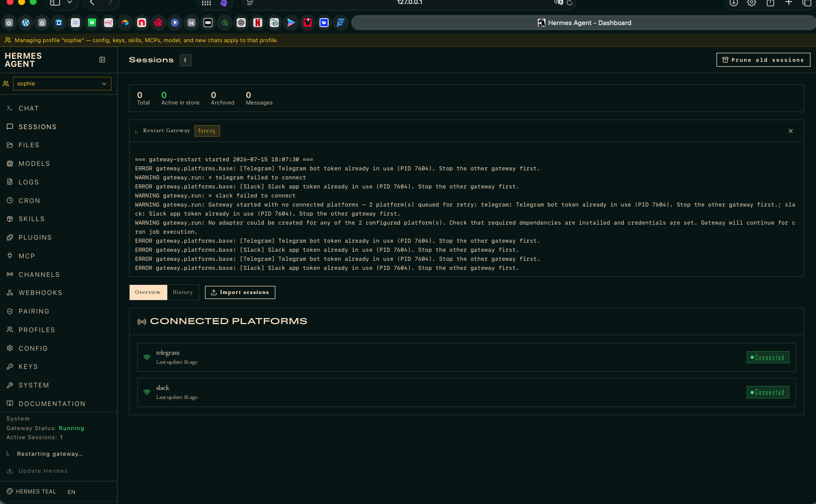The width and height of the screenshot is (816, 504).
Task: Open the Skills cube icon
Action: (10, 219)
